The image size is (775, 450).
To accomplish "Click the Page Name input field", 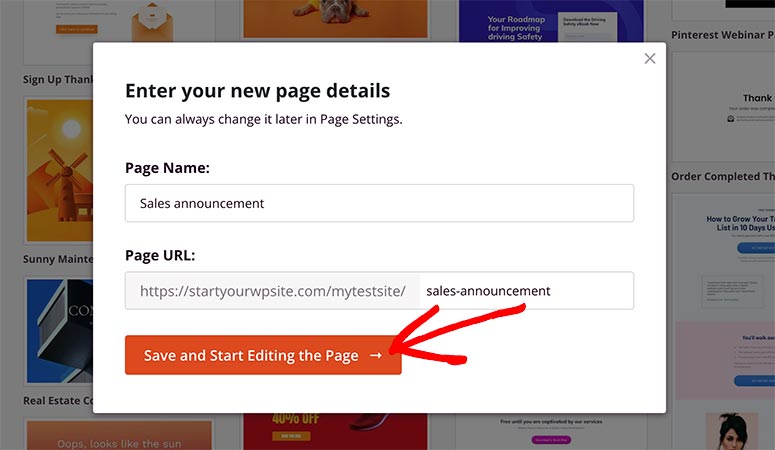I will (379, 203).
